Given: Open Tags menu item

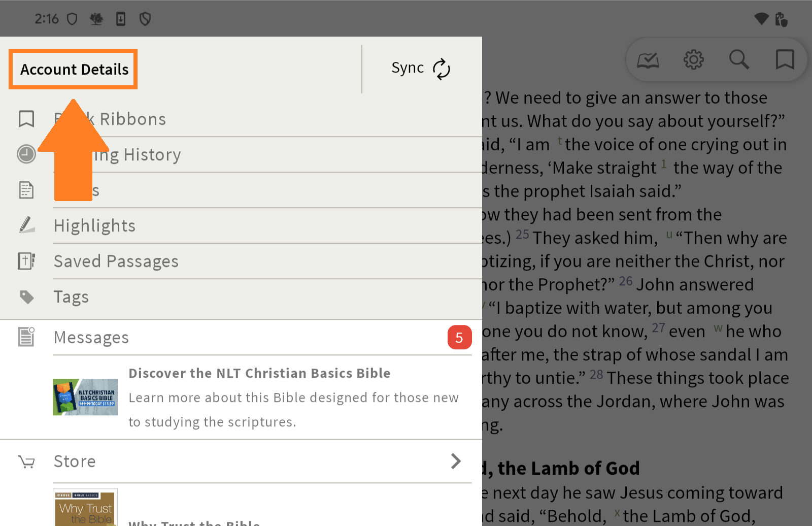Looking at the screenshot, I should click(71, 297).
